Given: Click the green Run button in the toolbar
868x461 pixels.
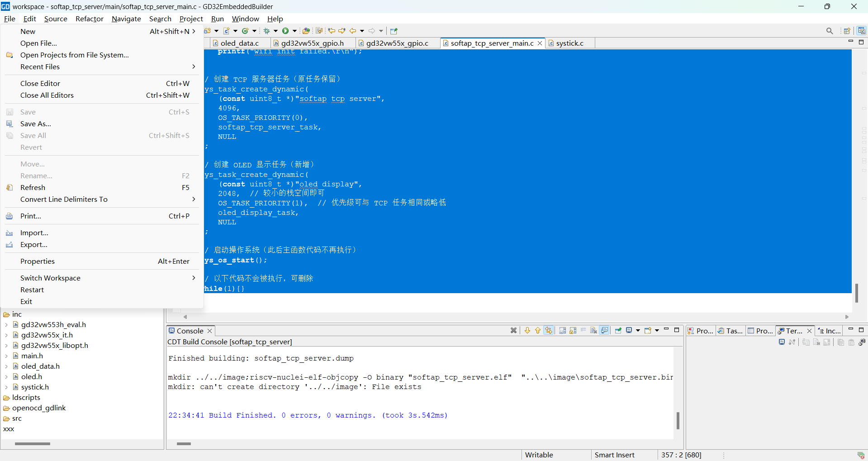Looking at the screenshot, I should [x=285, y=31].
